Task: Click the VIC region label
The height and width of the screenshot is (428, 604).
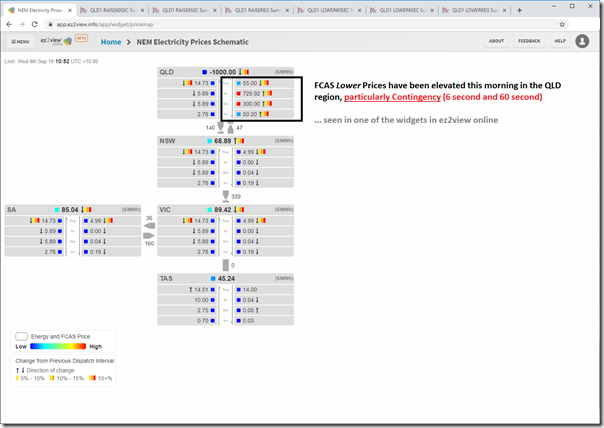Action: coord(165,210)
